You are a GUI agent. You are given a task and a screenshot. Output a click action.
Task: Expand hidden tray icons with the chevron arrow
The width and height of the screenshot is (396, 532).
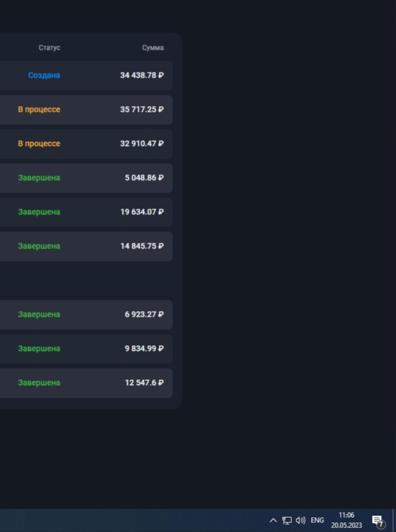273,520
